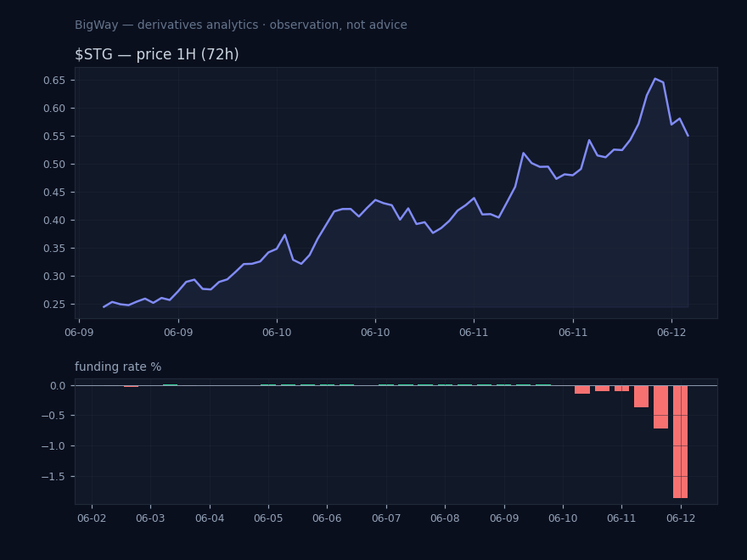Click the price line's starting point near 0.25
747x560 pixels.
click(x=104, y=307)
